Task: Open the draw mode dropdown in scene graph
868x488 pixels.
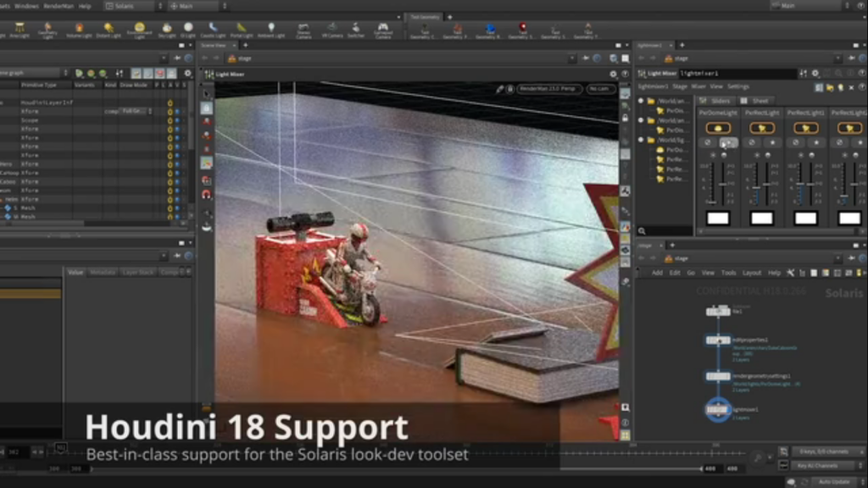Action: [136, 111]
